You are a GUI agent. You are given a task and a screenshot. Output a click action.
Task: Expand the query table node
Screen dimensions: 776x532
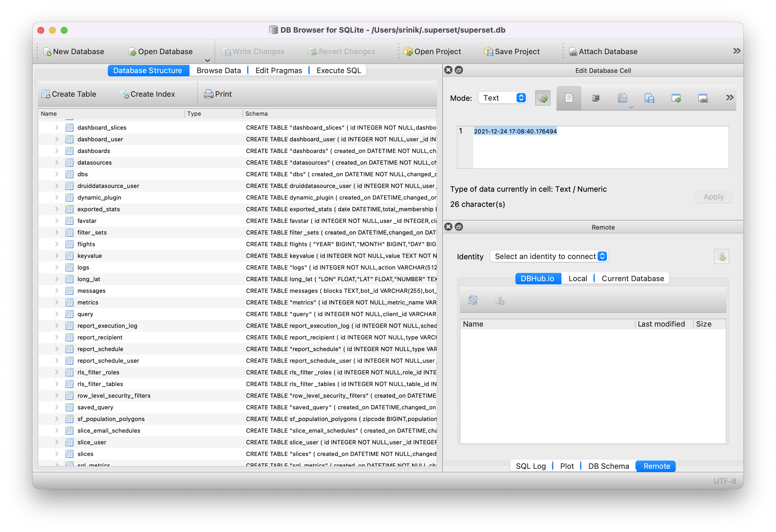coord(57,314)
